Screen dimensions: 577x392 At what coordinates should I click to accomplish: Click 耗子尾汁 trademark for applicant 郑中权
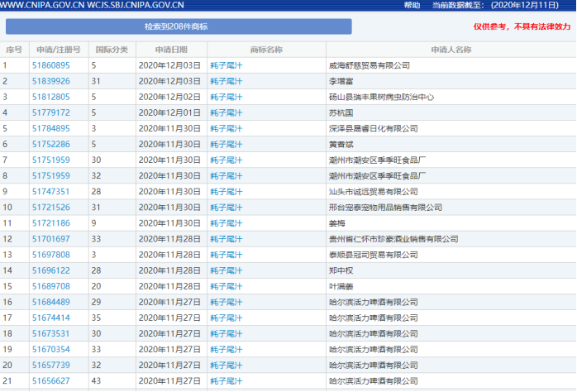(226, 270)
